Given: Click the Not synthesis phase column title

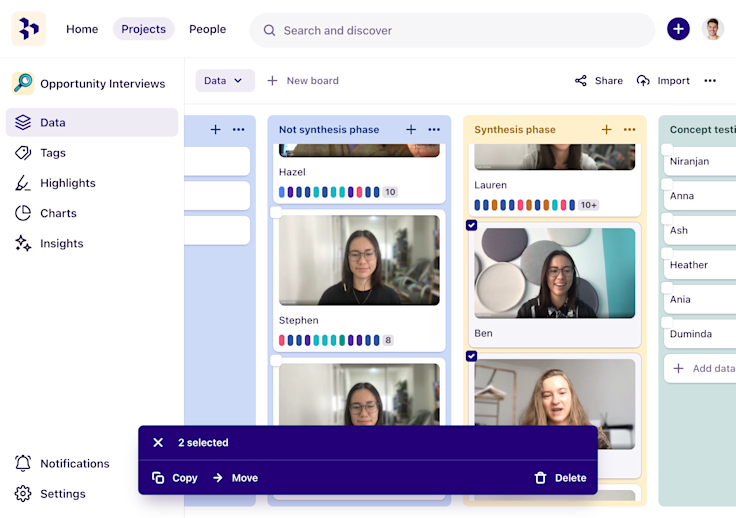Looking at the screenshot, I should [329, 130].
